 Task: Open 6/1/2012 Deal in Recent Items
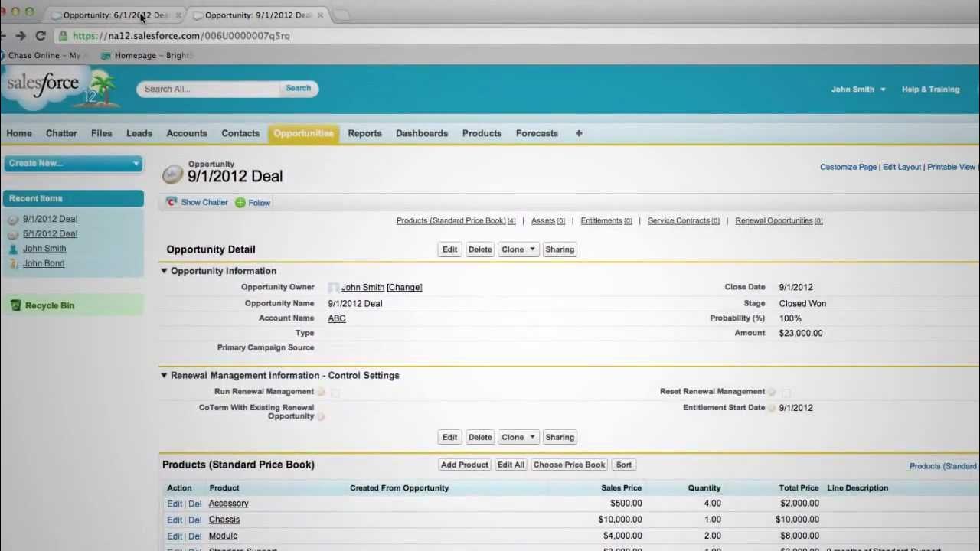[50, 234]
